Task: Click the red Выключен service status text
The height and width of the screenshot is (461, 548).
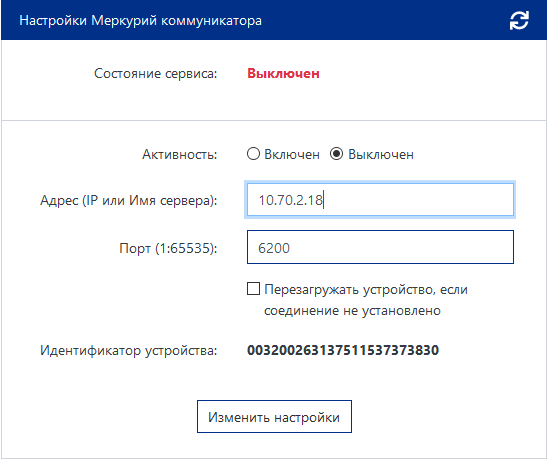Action: [x=283, y=74]
